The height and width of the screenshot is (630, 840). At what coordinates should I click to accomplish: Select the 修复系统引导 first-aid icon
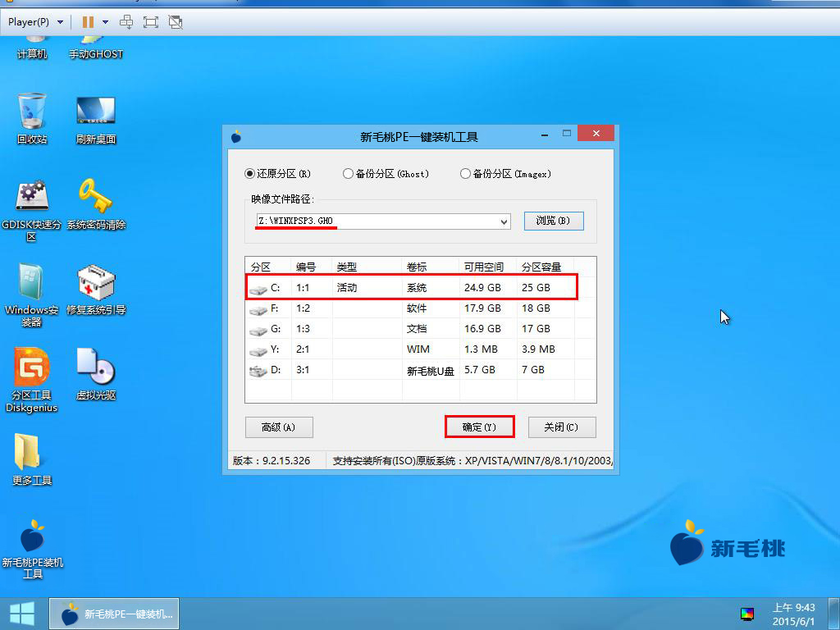pyautogui.click(x=96, y=290)
